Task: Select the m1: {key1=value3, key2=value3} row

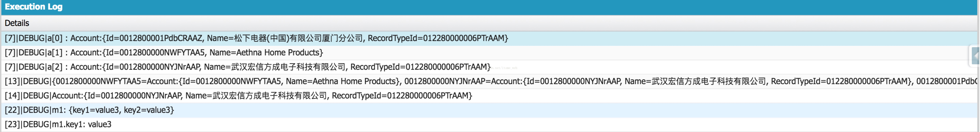Action: [x=489, y=110]
